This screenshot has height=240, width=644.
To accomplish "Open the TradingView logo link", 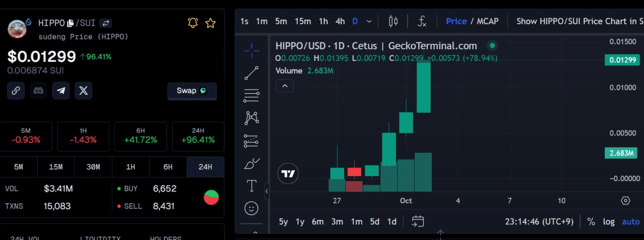I will coord(288,174).
